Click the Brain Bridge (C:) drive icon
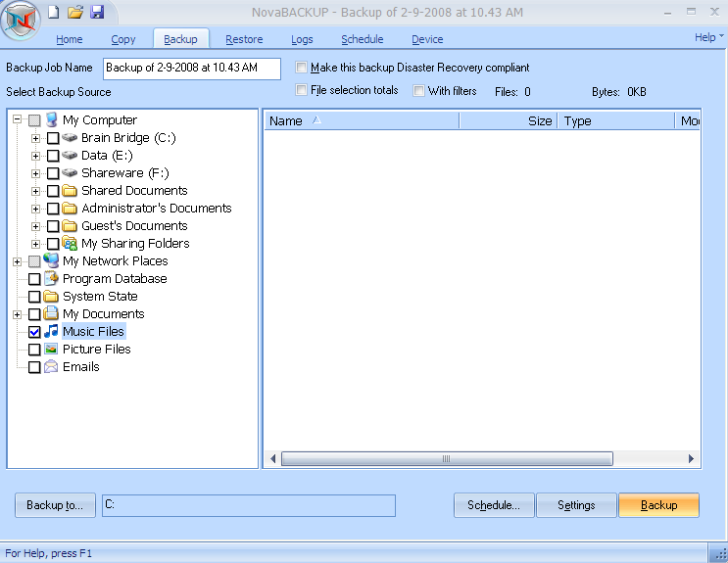The image size is (728, 563). (x=70, y=137)
